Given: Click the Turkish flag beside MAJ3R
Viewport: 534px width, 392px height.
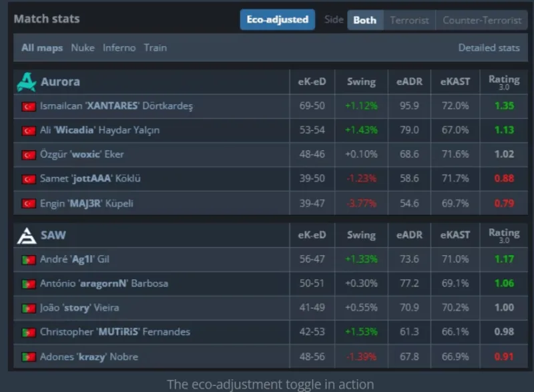Looking at the screenshot, I should pyautogui.click(x=28, y=204).
